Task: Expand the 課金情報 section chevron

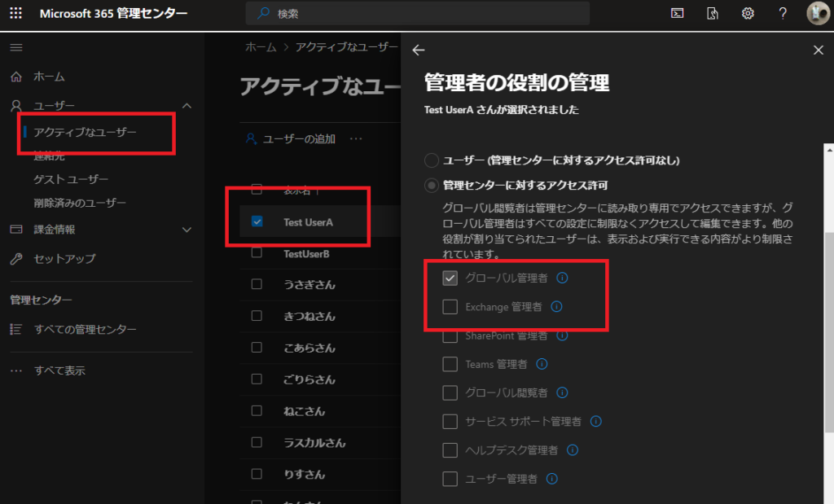Action: pos(187,230)
